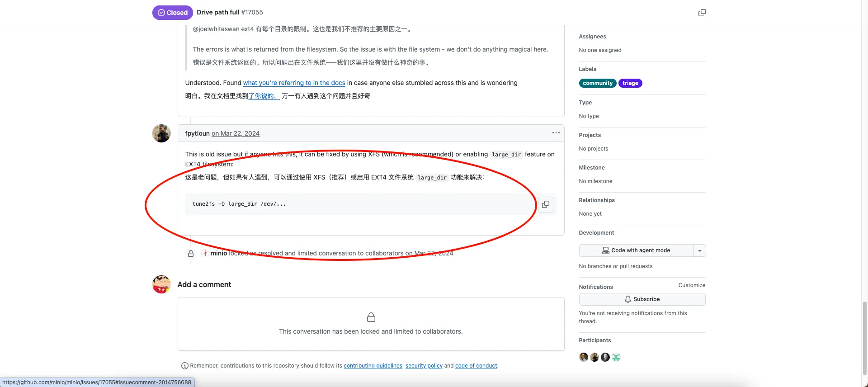868x387 pixels.
Task: Click the 'No milestone' text
Action: coord(595,181)
